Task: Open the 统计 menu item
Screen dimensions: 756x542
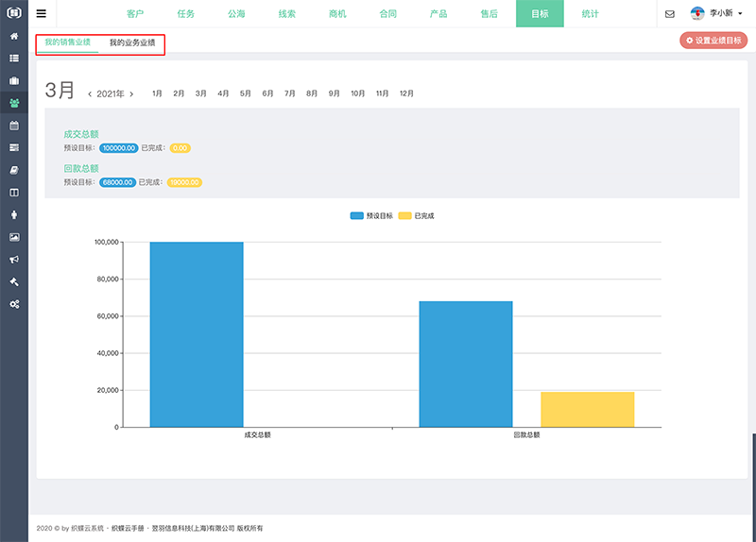Action: point(590,14)
